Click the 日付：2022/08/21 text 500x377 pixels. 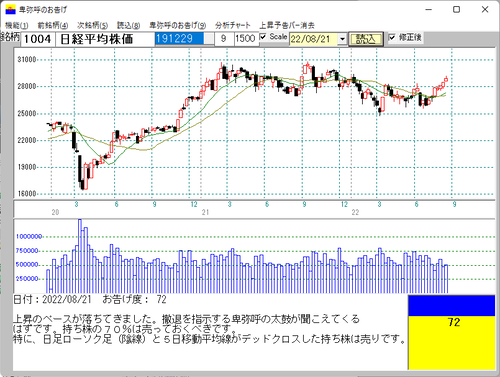pos(52,299)
